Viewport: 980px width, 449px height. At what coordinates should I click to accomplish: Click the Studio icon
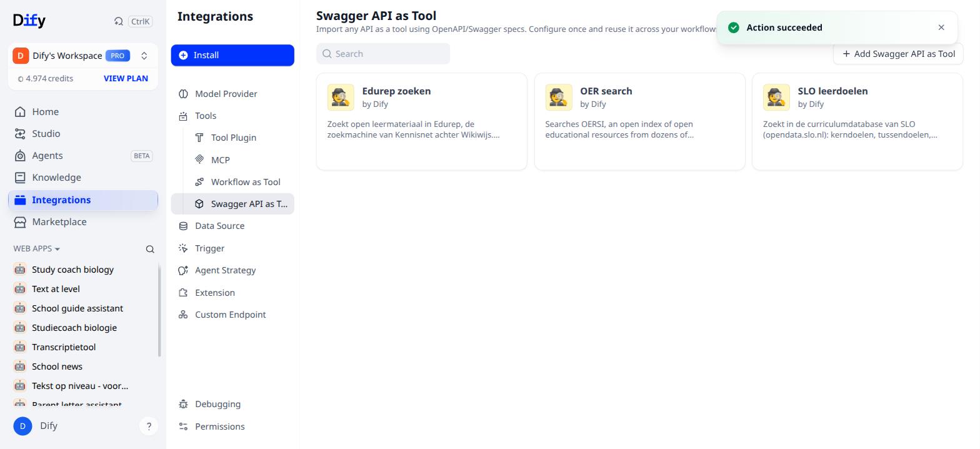tap(20, 134)
